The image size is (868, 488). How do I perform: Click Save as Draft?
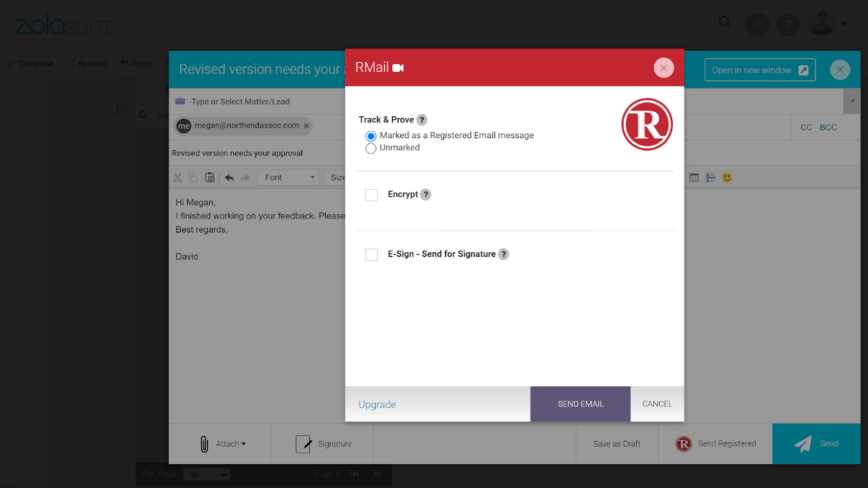click(x=617, y=444)
